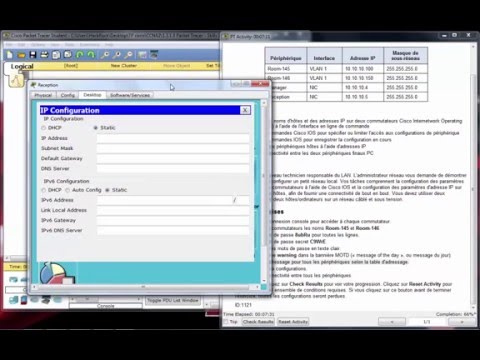This screenshot has width=480, height=360.
Task: Open the pie-chart app in Reception desktop
Action: tap(57, 273)
